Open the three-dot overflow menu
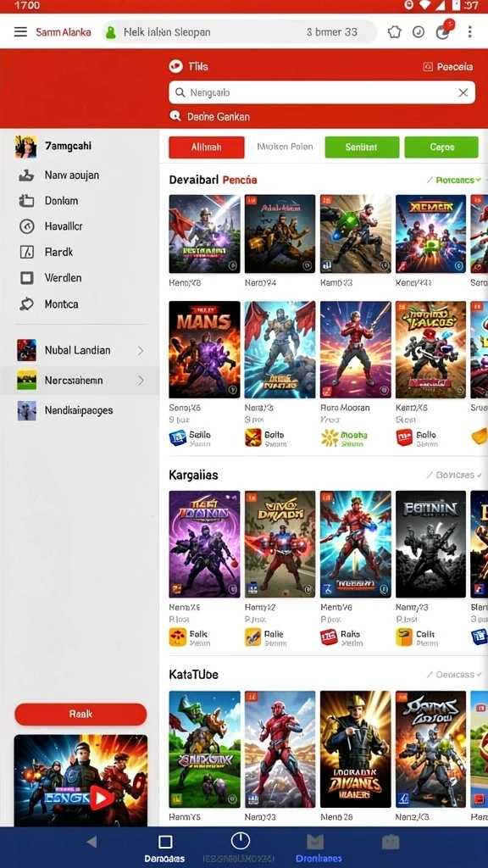 click(469, 31)
